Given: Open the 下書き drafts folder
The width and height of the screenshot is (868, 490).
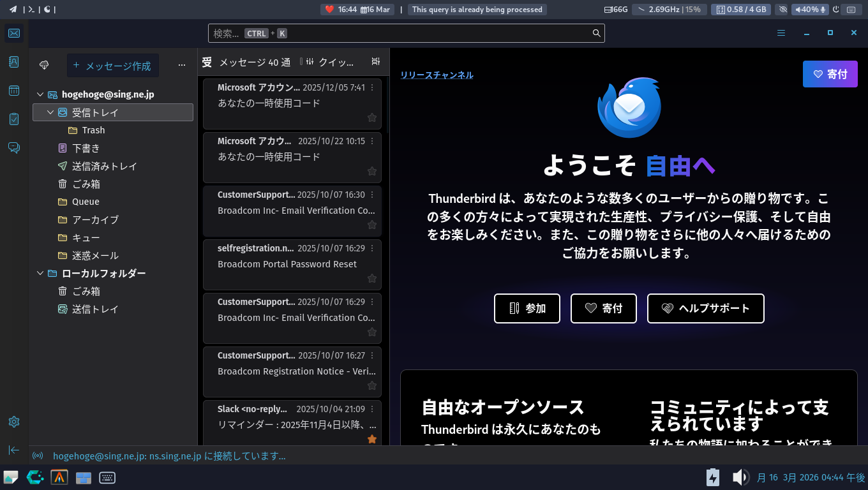Looking at the screenshot, I should point(113,148).
